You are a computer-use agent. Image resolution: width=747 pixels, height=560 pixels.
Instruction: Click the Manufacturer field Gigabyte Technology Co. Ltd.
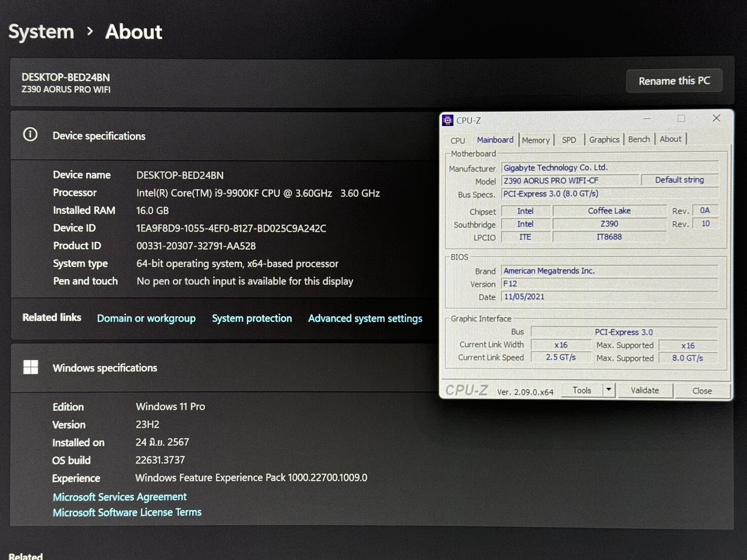pyautogui.click(x=609, y=167)
